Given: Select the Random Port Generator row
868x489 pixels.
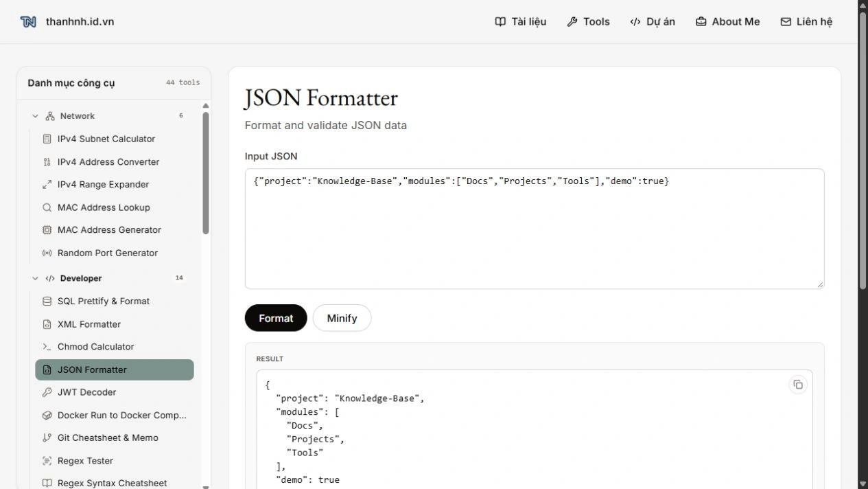Looking at the screenshot, I should pos(115,253).
